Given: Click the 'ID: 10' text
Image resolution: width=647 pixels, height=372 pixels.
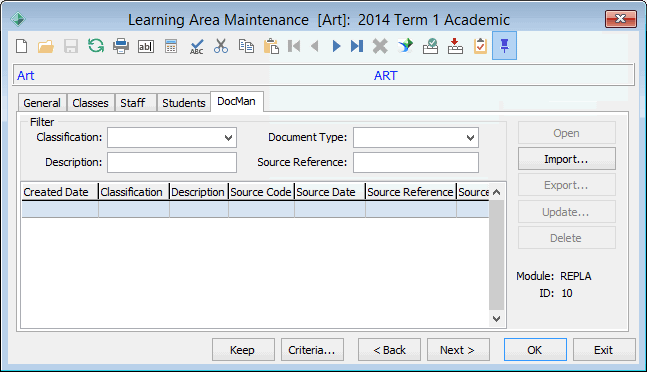Looking at the screenshot, I should pos(555,293).
